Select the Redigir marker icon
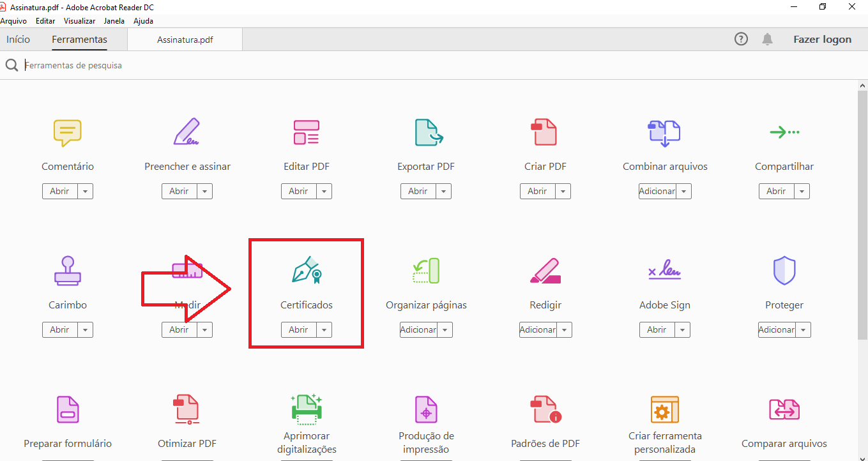Screen dimensions: 868x461 pos(545,271)
